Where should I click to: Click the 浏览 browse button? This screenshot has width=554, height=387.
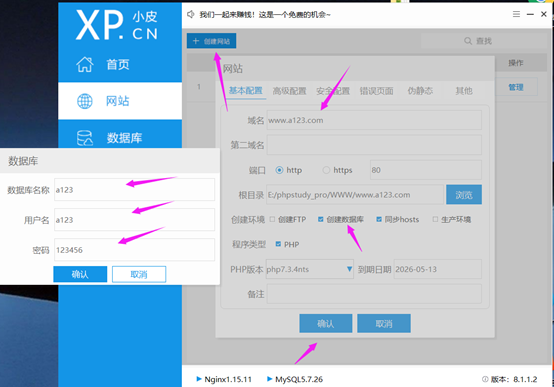(x=464, y=194)
